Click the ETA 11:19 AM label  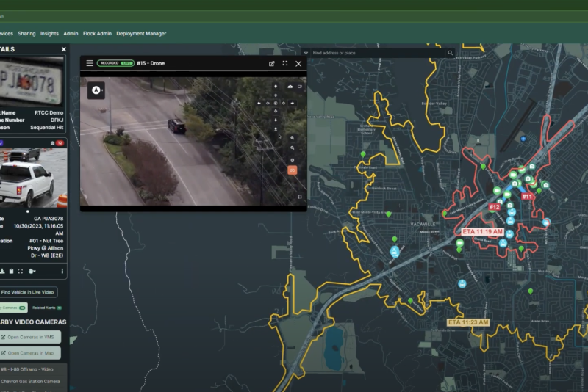pyautogui.click(x=482, y=232)
